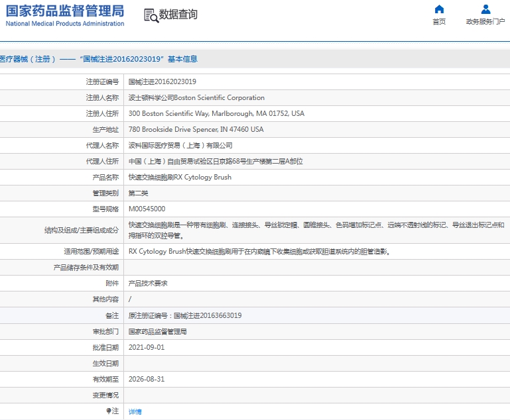This screenshot has width=510, height=420.
Task: Click the 政务服务门户 label
Action: (x=485, y=21)
